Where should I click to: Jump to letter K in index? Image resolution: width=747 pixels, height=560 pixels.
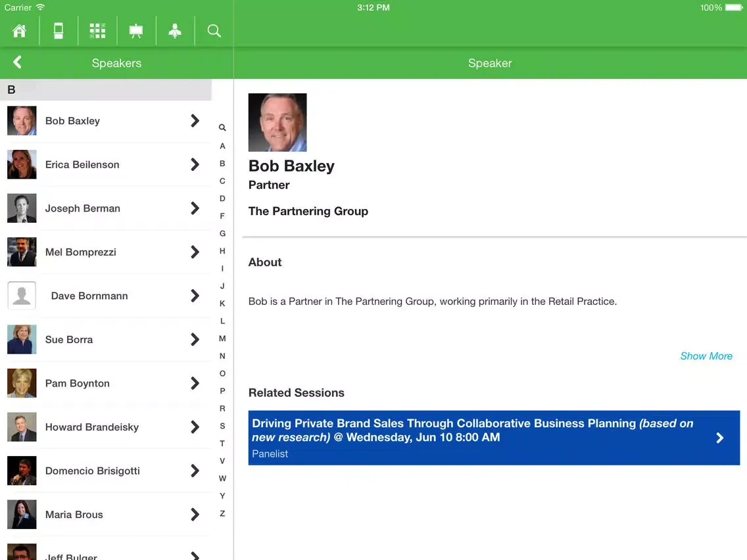click(x=222, y=304)
